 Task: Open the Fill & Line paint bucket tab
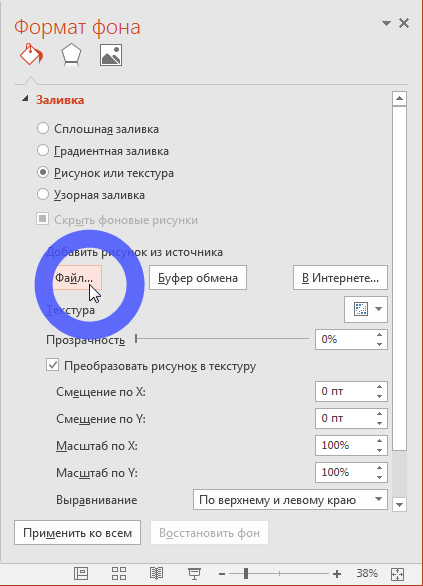point(31,55)
